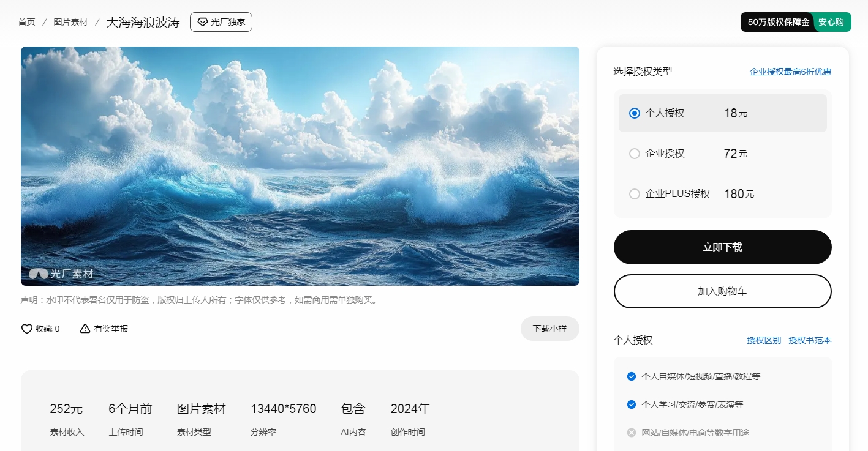Open 图片素材 breadcrumb link

(70, 22)
